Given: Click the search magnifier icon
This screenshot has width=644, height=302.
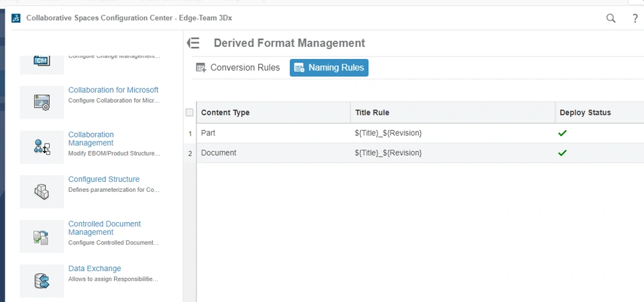Looking at the screenshot, I should pyautogui.click(x=611, y=19).
